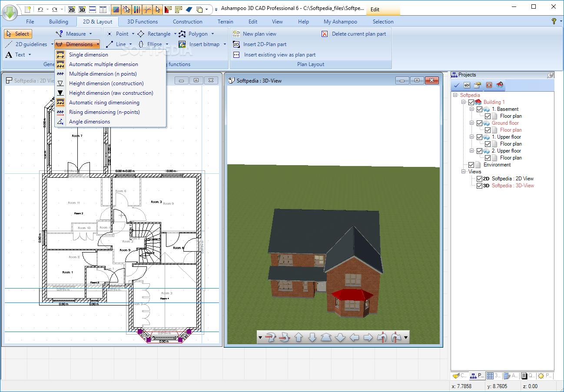
Task: Click the green arrow application menu button
Action: click(x=10, y=12)
